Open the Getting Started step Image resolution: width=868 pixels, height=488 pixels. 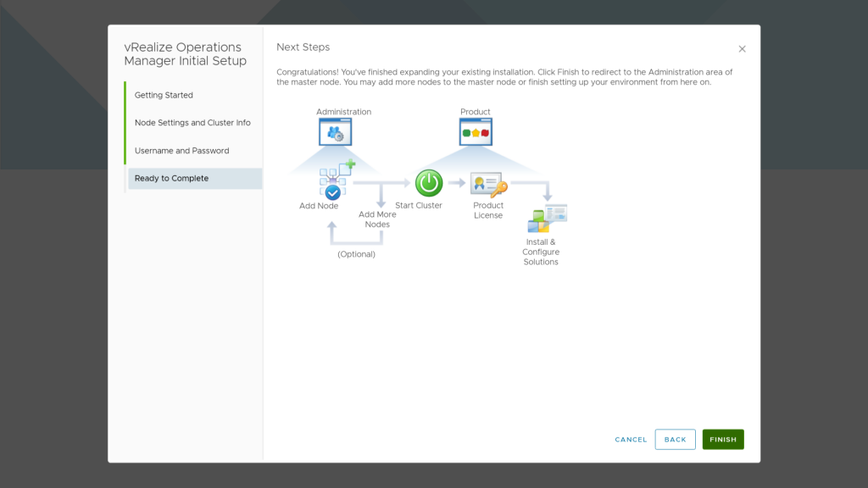[x=164, y=95]
